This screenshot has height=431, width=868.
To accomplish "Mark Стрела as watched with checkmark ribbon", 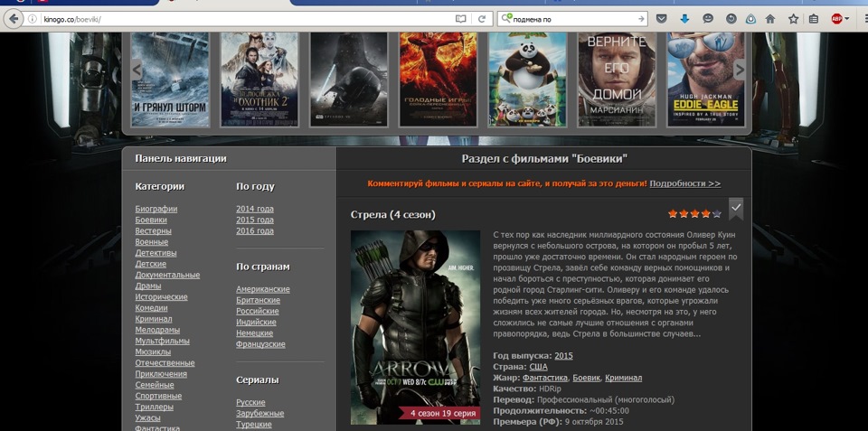I will coord(736,208).
